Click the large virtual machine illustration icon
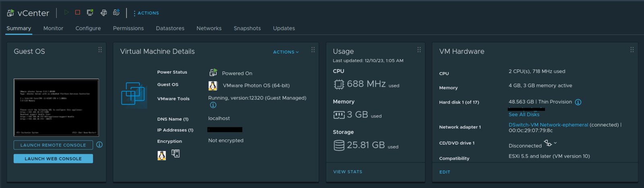 (x=134, y=95)
